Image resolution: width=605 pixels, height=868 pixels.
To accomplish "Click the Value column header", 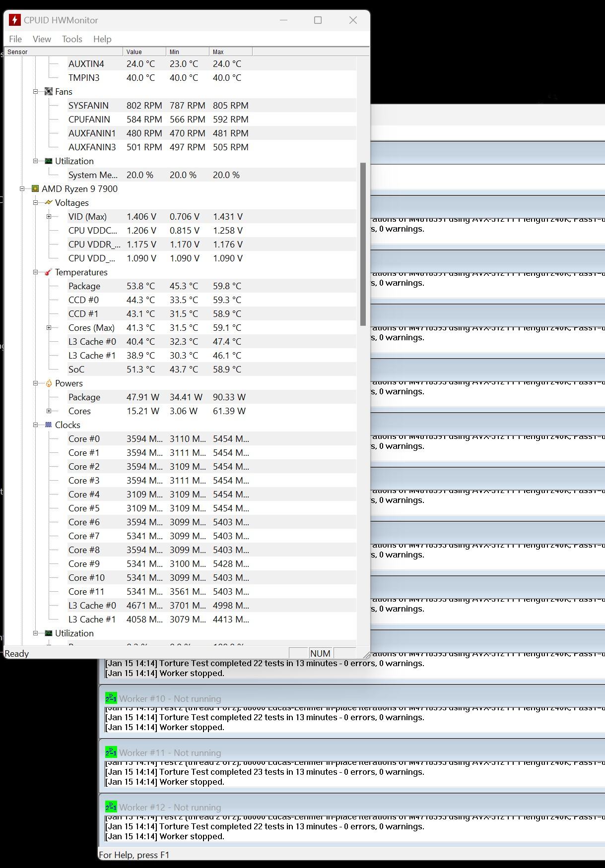I will click(x=144, y=52).
